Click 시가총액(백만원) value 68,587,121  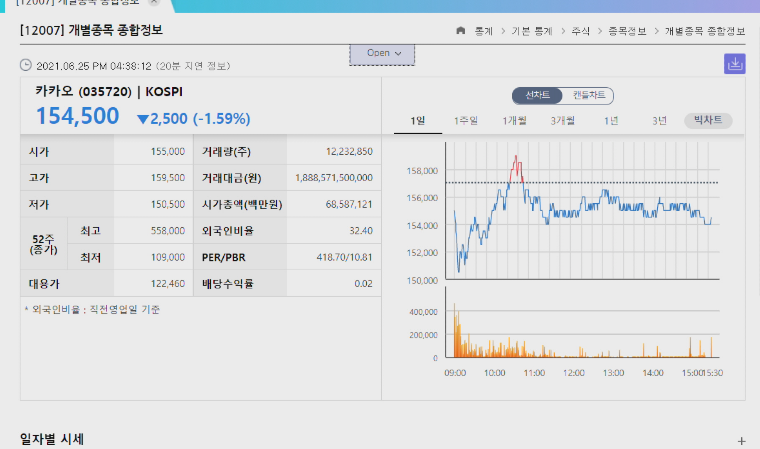(x=349, y=205)
